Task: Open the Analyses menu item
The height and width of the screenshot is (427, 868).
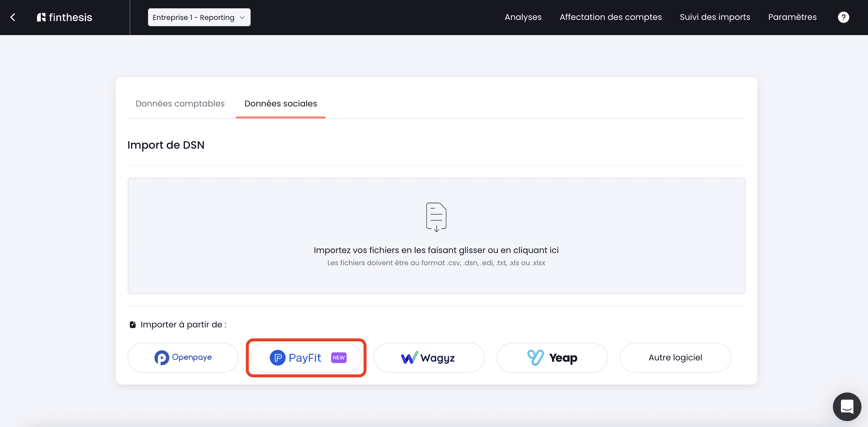Action: 523,17
